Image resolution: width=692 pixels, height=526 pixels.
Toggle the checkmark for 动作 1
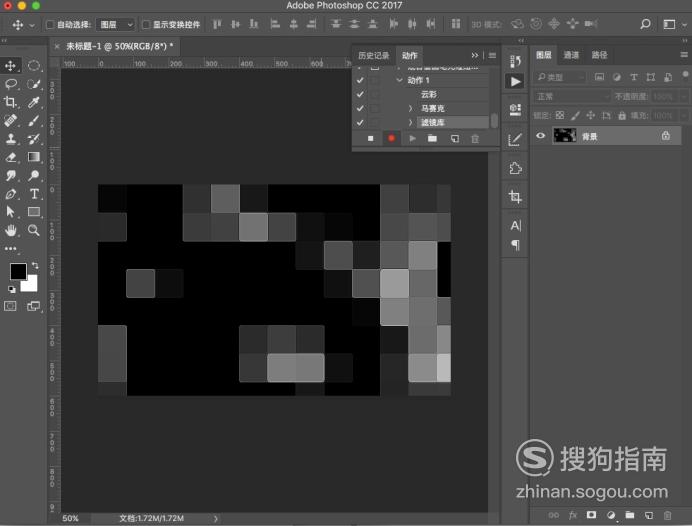click(360, 80)
